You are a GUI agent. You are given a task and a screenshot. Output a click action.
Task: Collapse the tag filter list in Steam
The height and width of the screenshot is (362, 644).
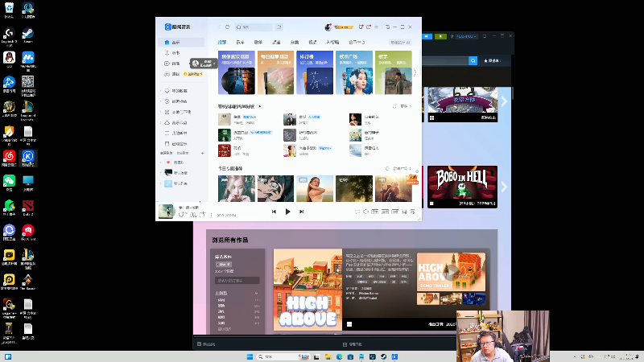(256, 294)
